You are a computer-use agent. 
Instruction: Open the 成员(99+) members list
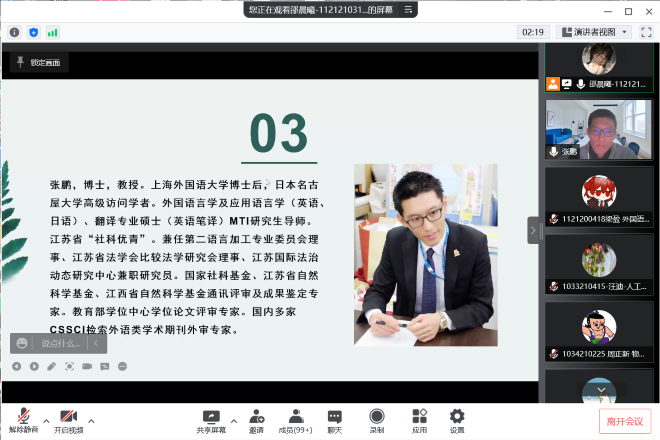click(x=295, y=417)
